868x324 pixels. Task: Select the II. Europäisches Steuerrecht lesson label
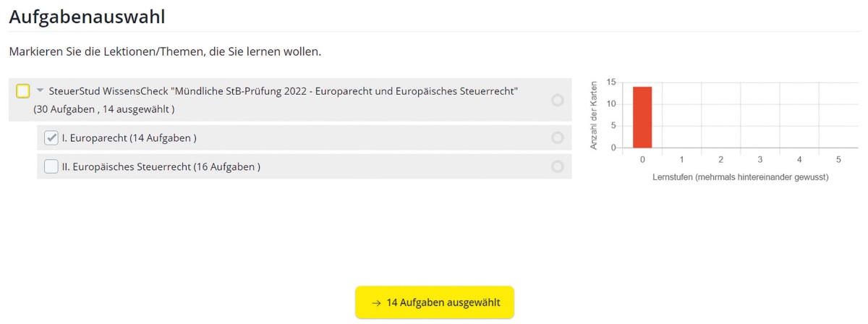coord(161,166)
